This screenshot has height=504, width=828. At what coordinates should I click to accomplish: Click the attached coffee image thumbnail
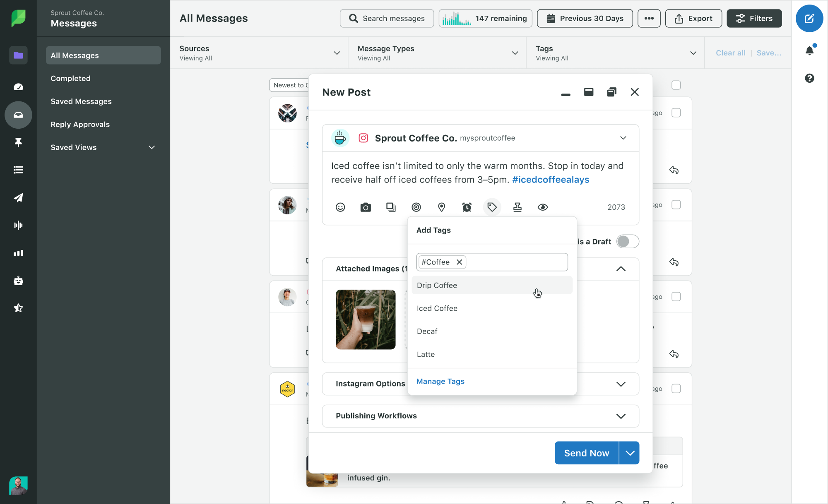click(366, 319)
